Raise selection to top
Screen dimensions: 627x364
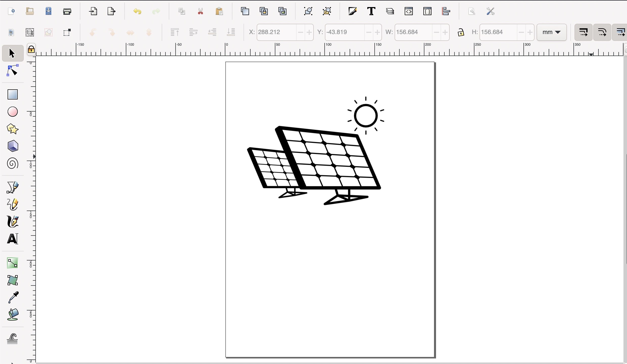click(175, 32)
